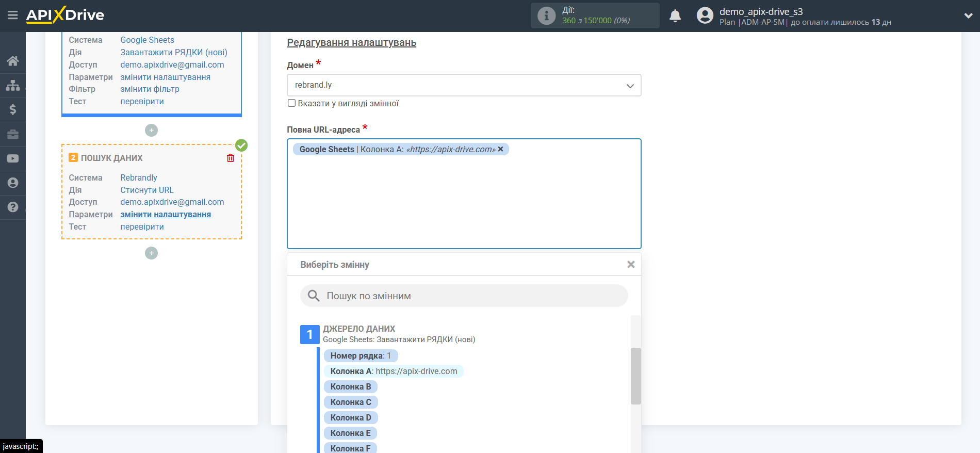Open Завантажити РЯДКИ (нові) action link

click(174, 52)
